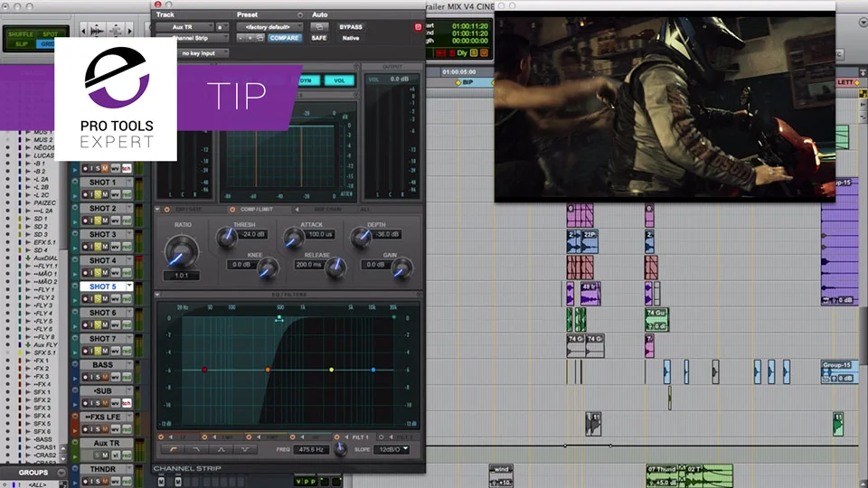868x488 pixels.
Task: Switch to the VOL tab
Action: tap(339, 80)
